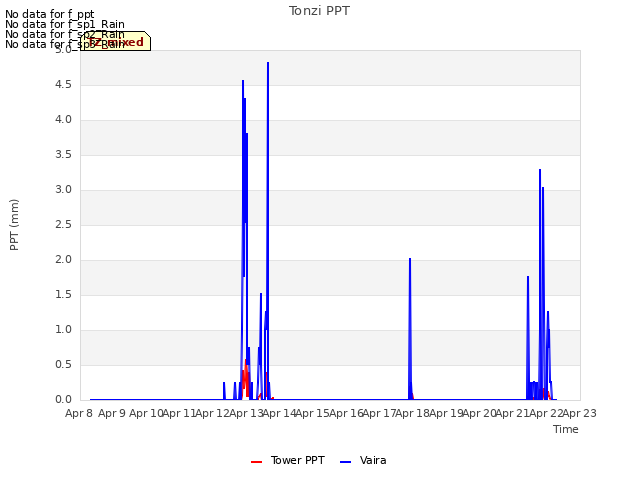
Task: Click the '3.5' y-axis tick label
Action: point(63,155)
